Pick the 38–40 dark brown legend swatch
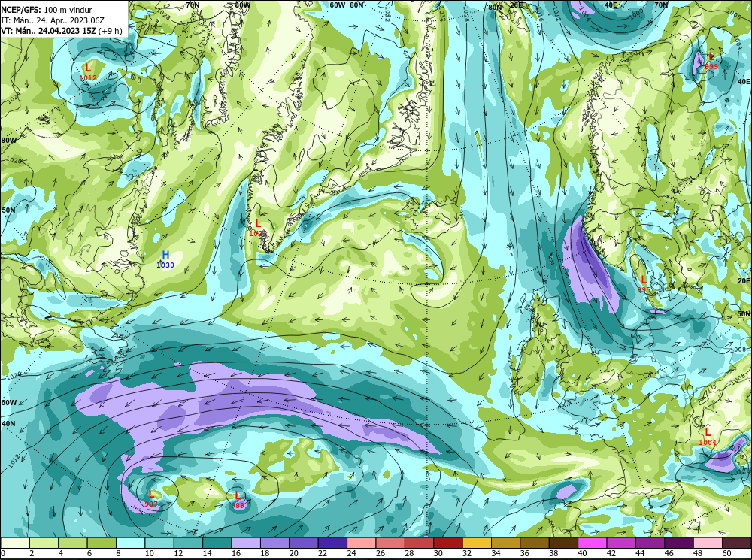Image resolution: width=752 pixels, height=560 pixels. click(x=564, y=543)
